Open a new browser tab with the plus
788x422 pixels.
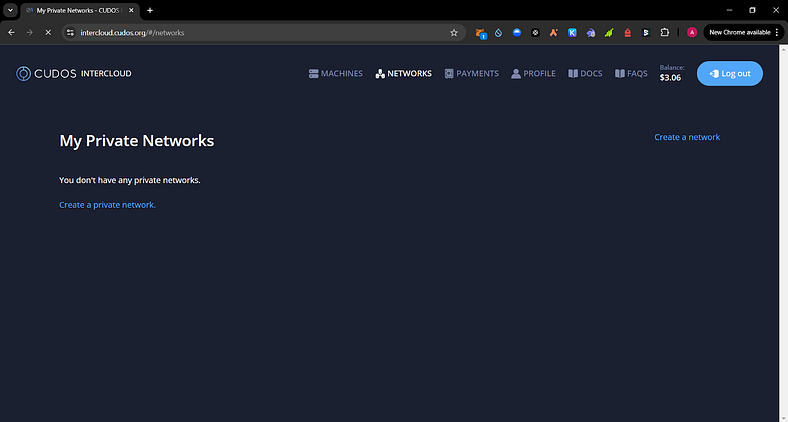pos(150,10)
